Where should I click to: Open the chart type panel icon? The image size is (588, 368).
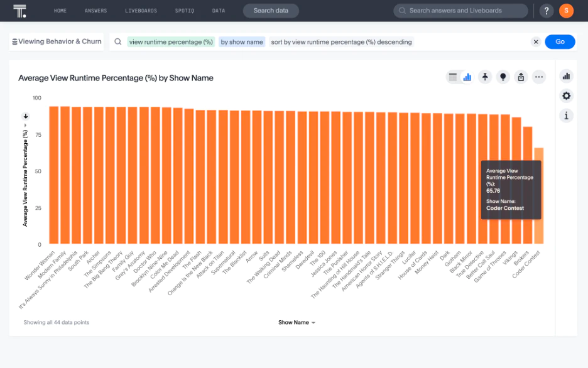(x=566, y=77)
